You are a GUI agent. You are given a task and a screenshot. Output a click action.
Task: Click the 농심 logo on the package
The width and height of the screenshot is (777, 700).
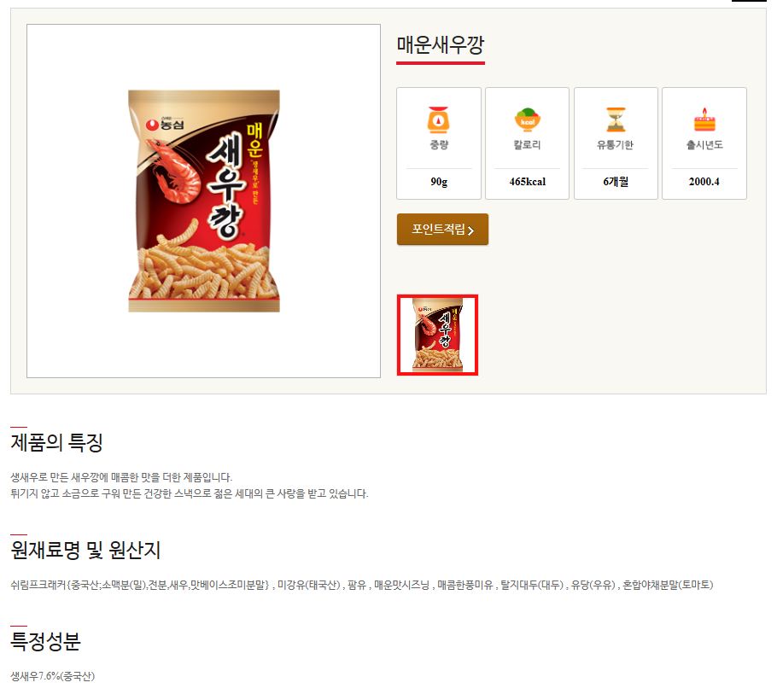pyautogui.click(x=165, y=125)
